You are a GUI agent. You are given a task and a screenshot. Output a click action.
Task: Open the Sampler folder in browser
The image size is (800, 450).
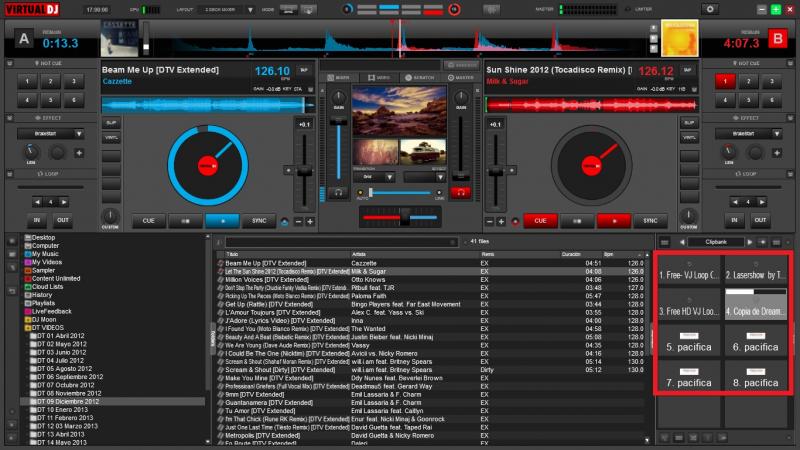(43, 270)
